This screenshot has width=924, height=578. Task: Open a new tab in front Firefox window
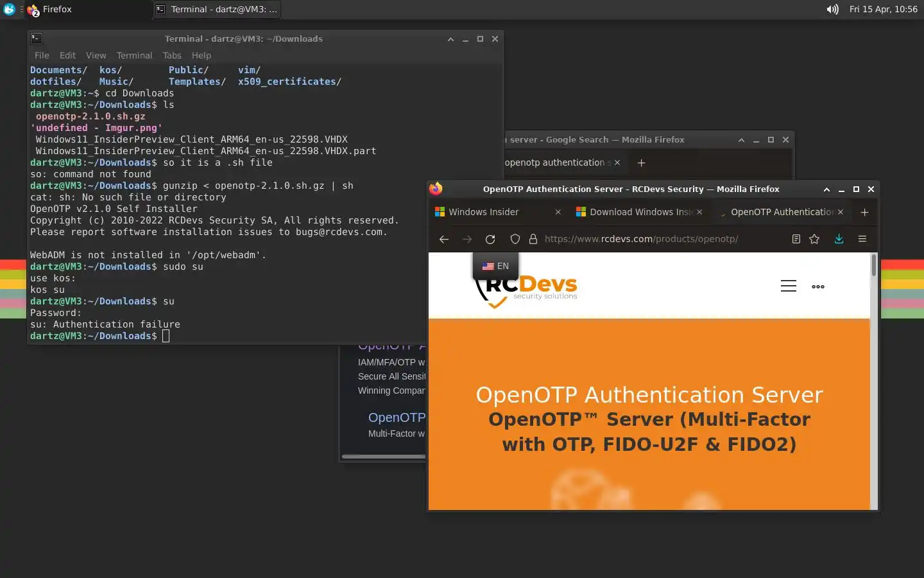pos(864,212)
